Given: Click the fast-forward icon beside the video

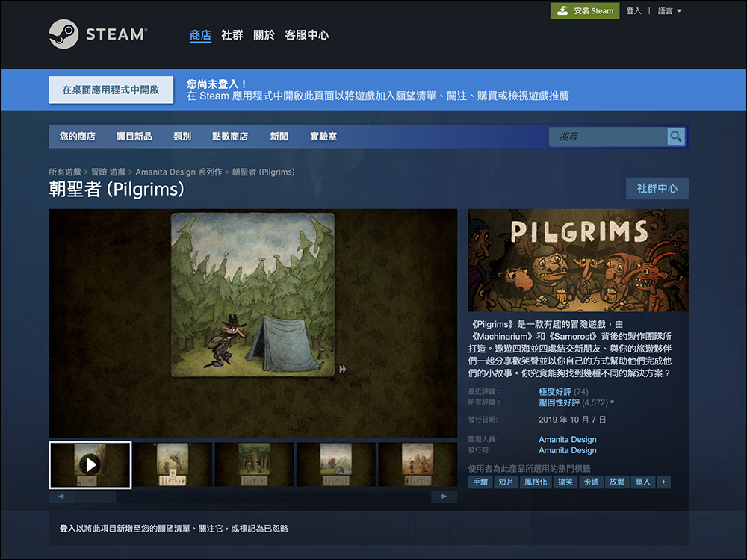Looking at the screenshot, I should (343, 369).
